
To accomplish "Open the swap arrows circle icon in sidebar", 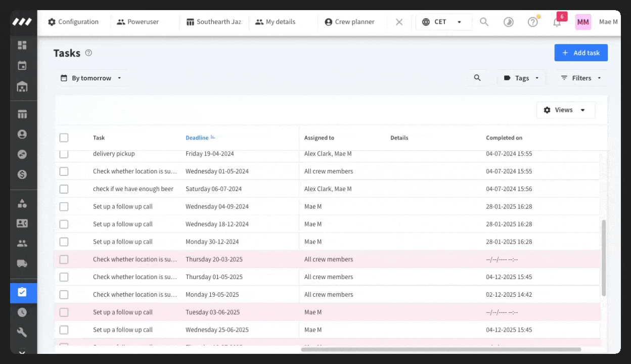I will [22, 154].
